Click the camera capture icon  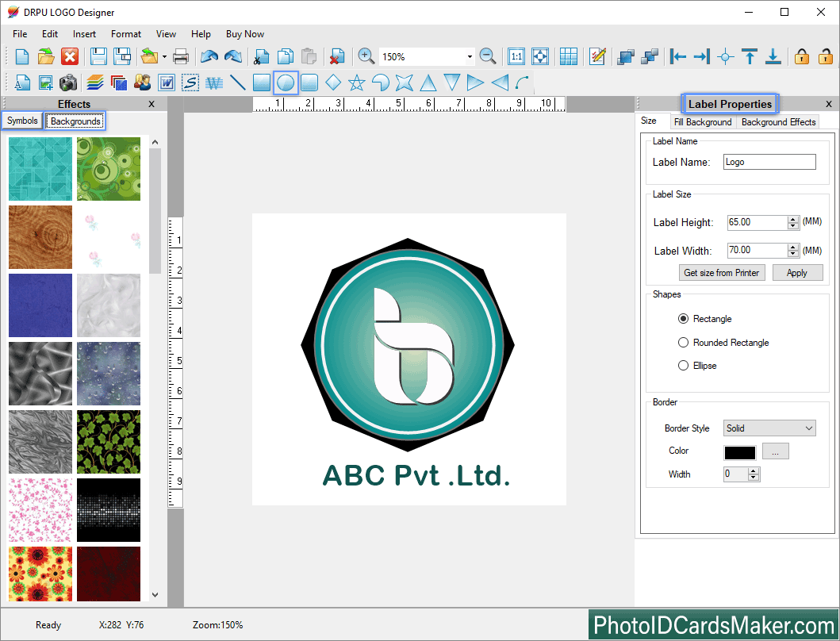coord(68,83)
